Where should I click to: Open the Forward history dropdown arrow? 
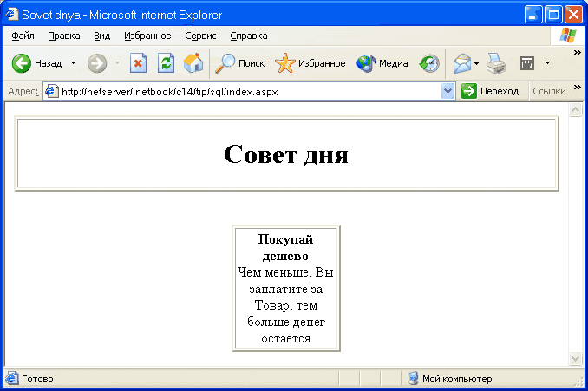click(x=117, y=63)
